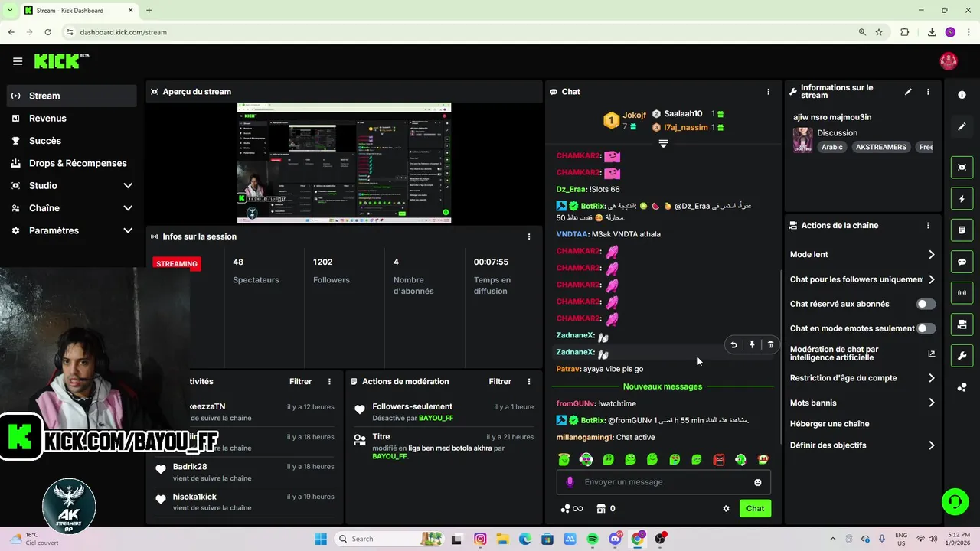The image size is (980, 551).
Task: Open the emoji picker in the message box
Action: (x=758, y=482)
